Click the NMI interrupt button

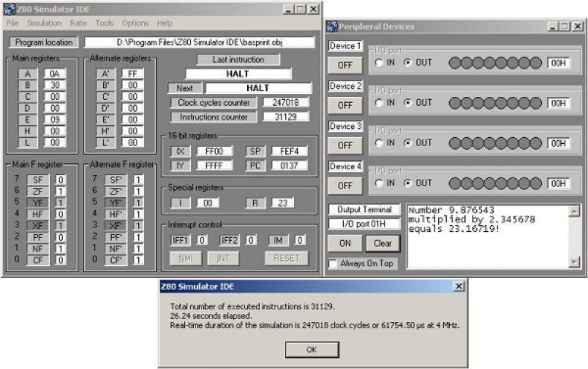click(x=186, y=258)
